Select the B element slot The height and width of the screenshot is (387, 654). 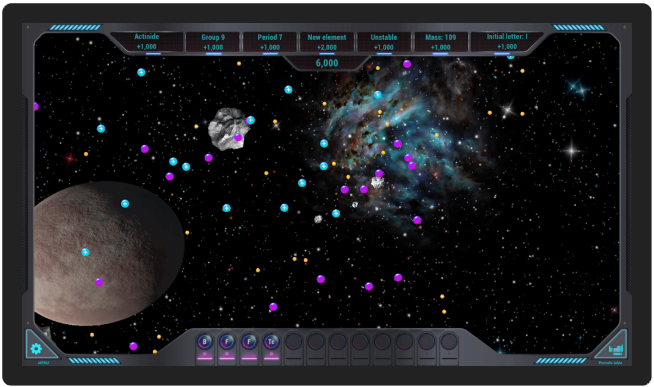click(204, 342)
